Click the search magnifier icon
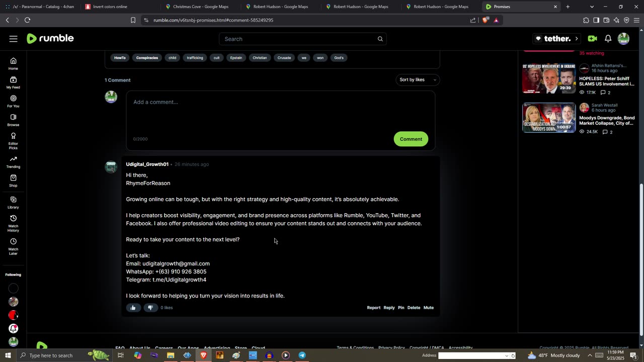 [380, 39]
